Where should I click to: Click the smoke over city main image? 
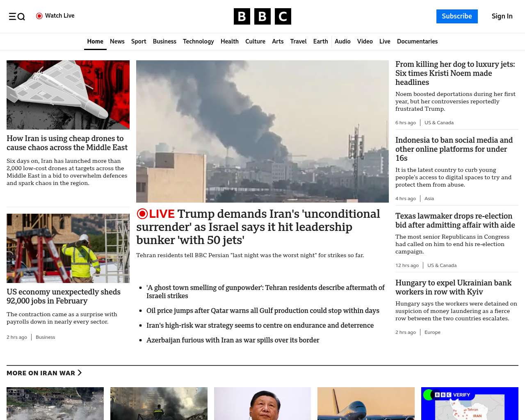(x=262, y=131)
